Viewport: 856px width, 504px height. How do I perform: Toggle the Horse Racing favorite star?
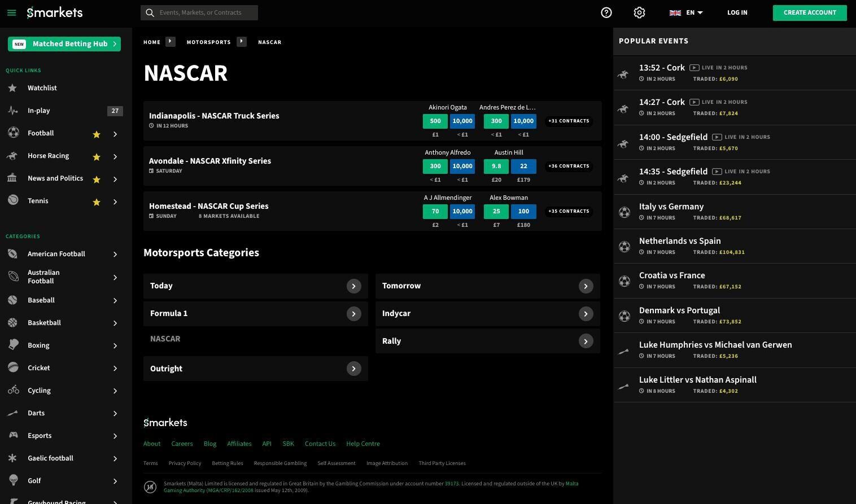[x=97, y=156]
